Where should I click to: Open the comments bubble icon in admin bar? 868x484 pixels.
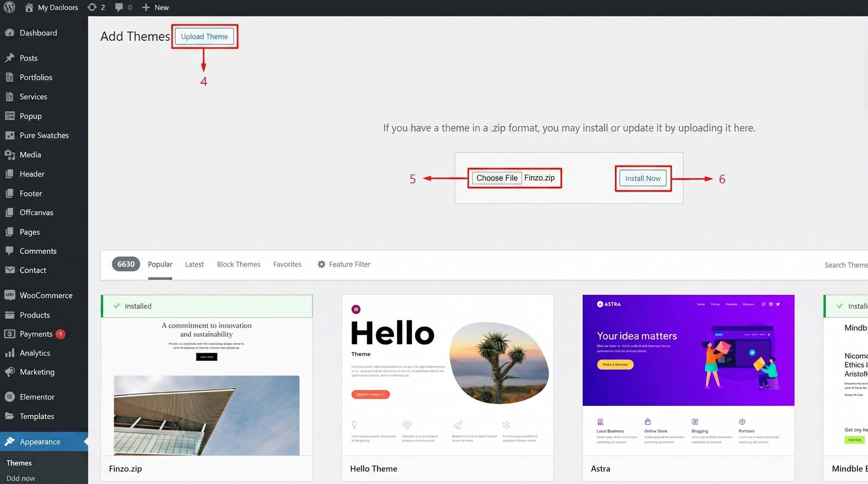[x=119, y=7]
